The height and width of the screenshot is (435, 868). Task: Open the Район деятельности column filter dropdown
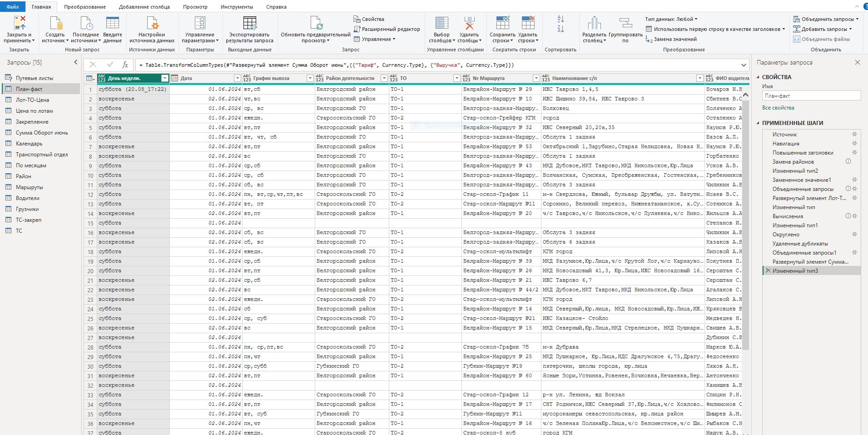point(384,78)
